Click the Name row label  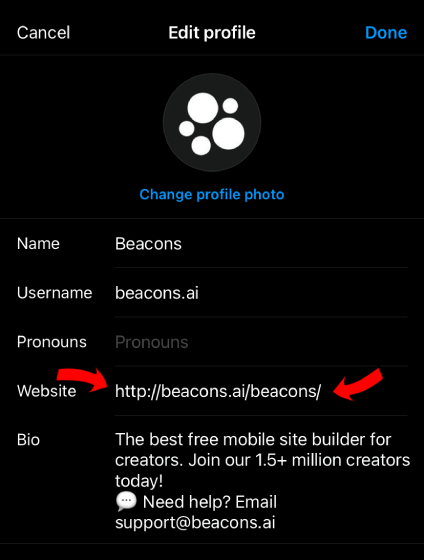[38, 244]
